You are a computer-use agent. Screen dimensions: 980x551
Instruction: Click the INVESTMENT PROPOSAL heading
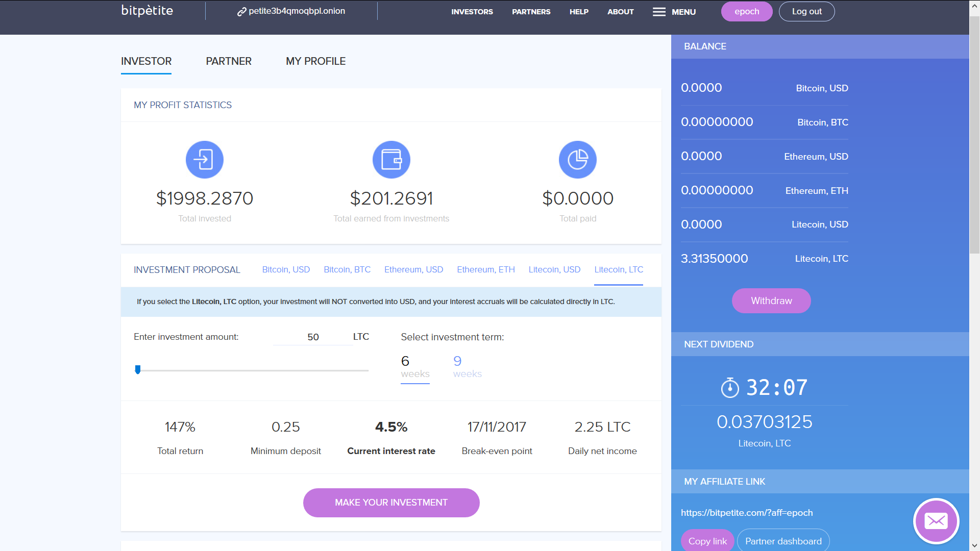[x=187, y=270]
